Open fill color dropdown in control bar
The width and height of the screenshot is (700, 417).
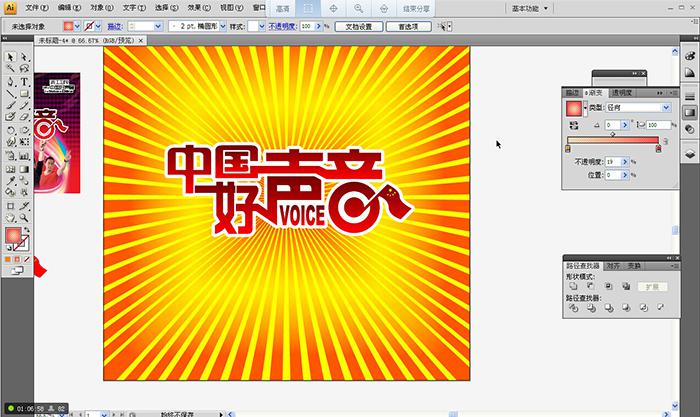(77, 26)
